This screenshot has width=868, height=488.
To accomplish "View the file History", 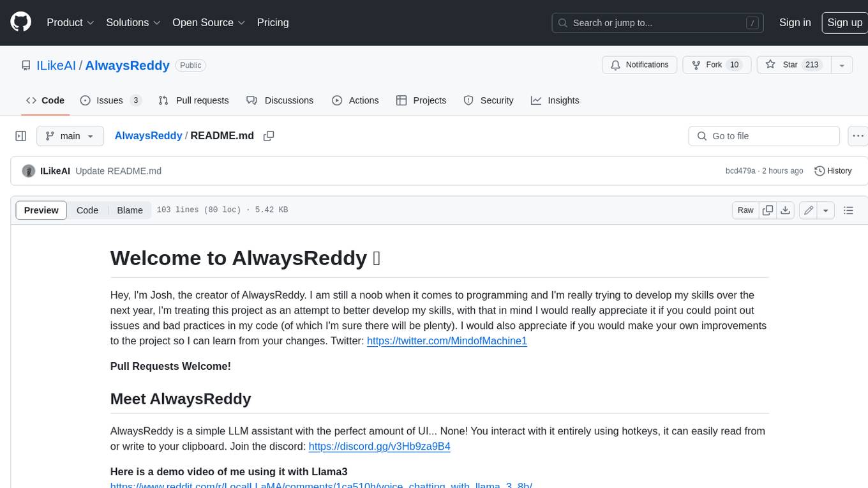I will tap(833, 171).
